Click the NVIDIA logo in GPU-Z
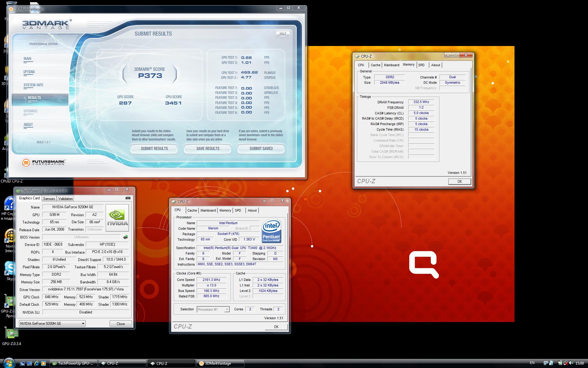Viewport: 588px width, 368px height. (x=117, y=218)
